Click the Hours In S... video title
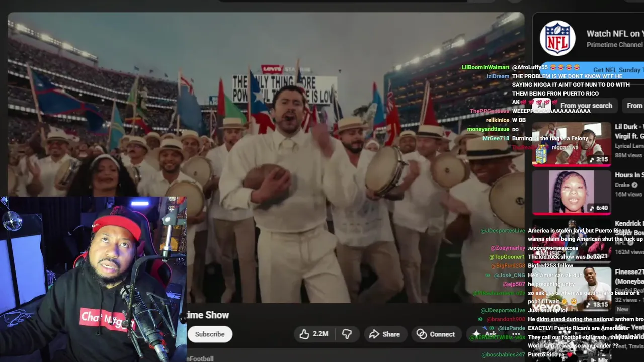644x362 pixels. point(629,175)
